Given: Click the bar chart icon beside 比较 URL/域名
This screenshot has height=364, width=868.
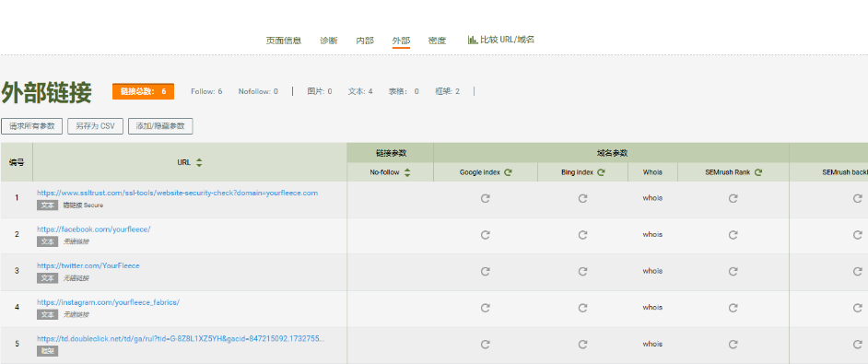Looking at the screenshot, I should (x=472, y=40).
